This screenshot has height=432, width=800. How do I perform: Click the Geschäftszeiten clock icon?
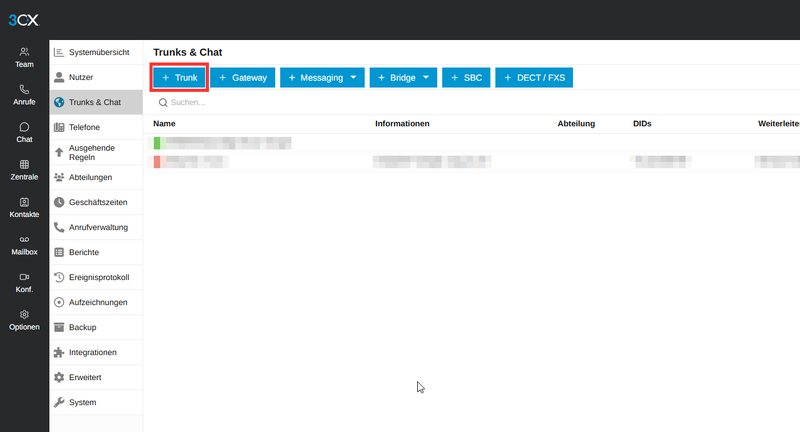coord(59,202)
